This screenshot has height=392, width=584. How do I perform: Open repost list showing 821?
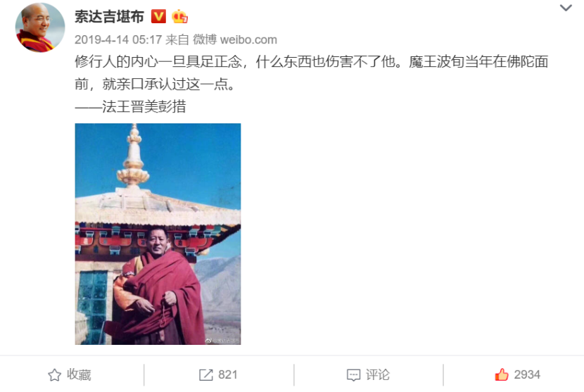tap(218, 375)
